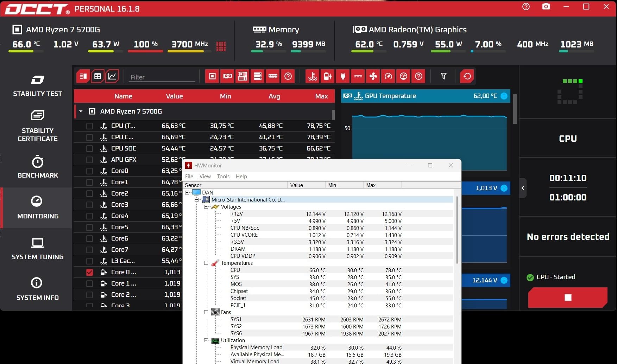The height and width of the screenshot is (364, 617).
Task: Sort by the Avg column header
Action: click(274, 96)
